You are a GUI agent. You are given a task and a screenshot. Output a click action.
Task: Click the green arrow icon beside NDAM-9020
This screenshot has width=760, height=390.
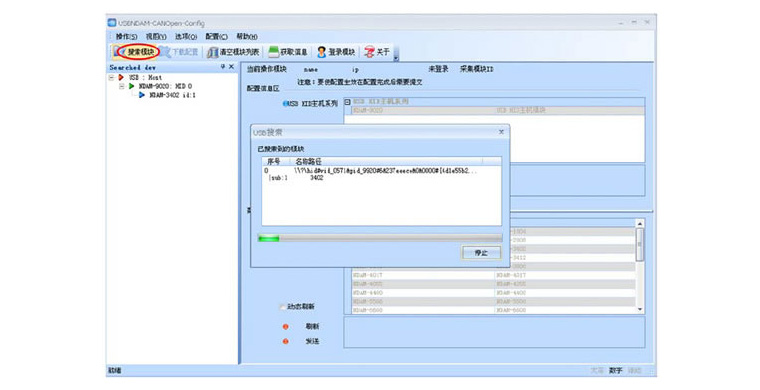(x=131, y=86)
